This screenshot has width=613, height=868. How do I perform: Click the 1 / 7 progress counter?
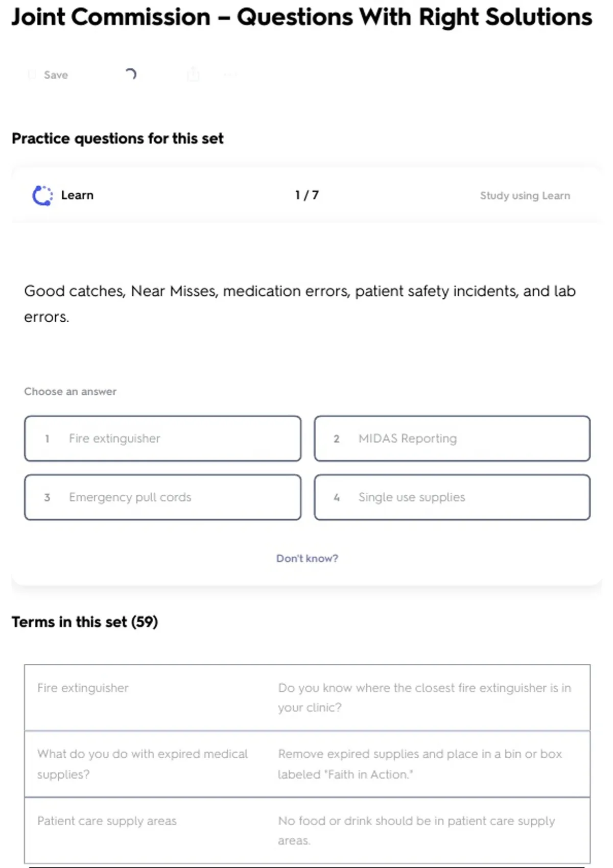(x=306, y=195)
